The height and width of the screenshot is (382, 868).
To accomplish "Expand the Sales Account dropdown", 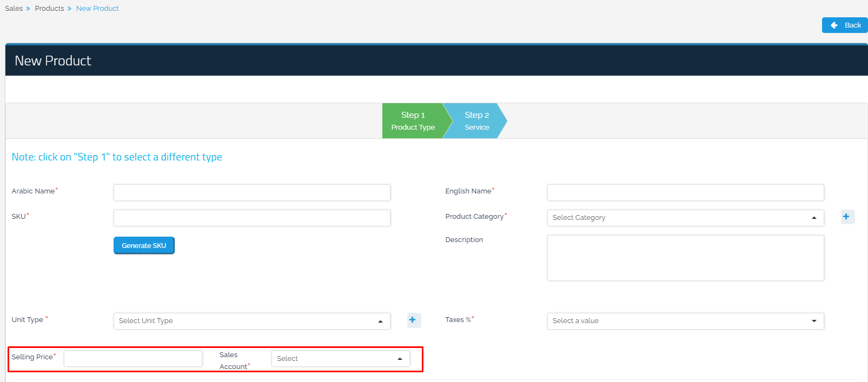I will 340,359.
